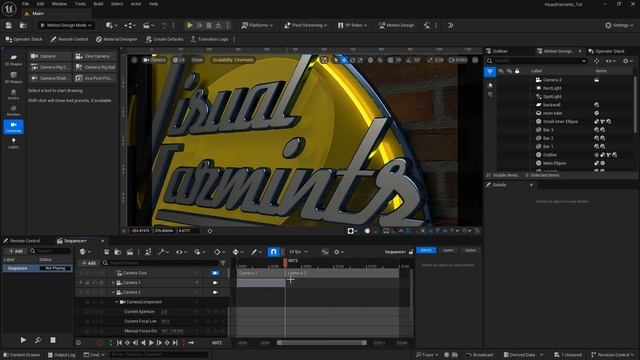Click the green Play button in the main toolbar
This screenshot has height=360, width=640.
tap(189, 25)
